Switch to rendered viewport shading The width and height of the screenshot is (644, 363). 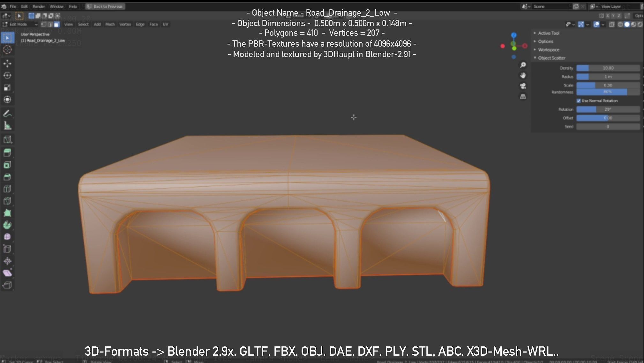[640, 24]
